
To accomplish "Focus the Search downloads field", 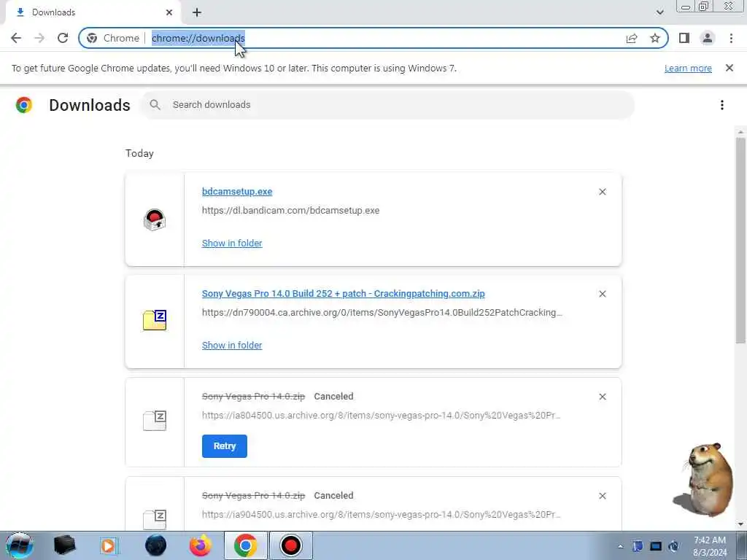I will point(388,105).
